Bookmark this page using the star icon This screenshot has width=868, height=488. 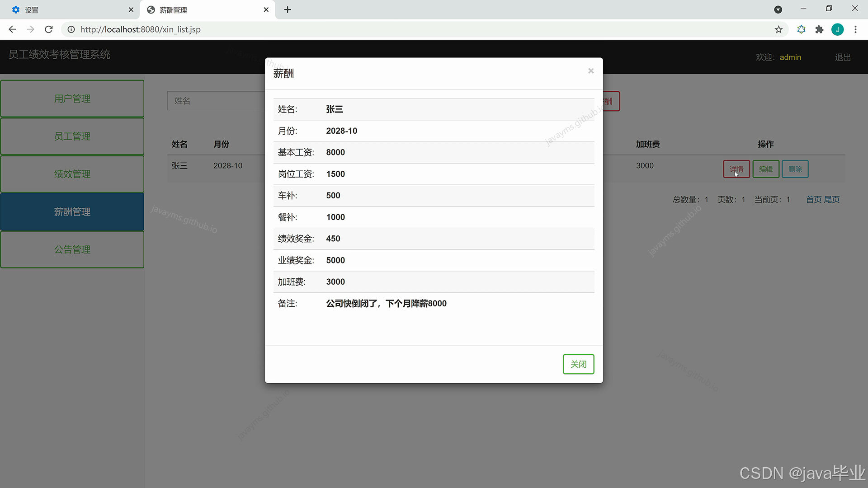coord(778,29)
